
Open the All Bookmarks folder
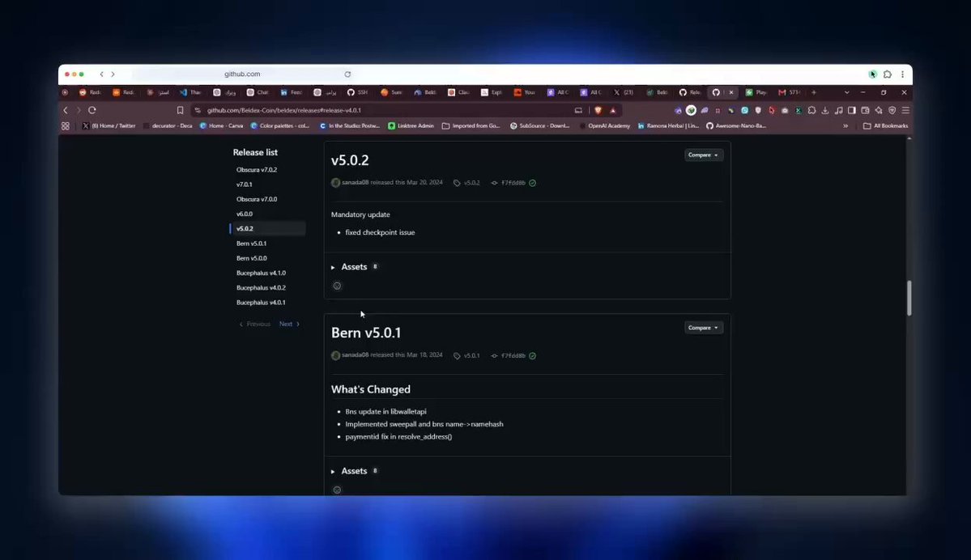click(885, 125)
